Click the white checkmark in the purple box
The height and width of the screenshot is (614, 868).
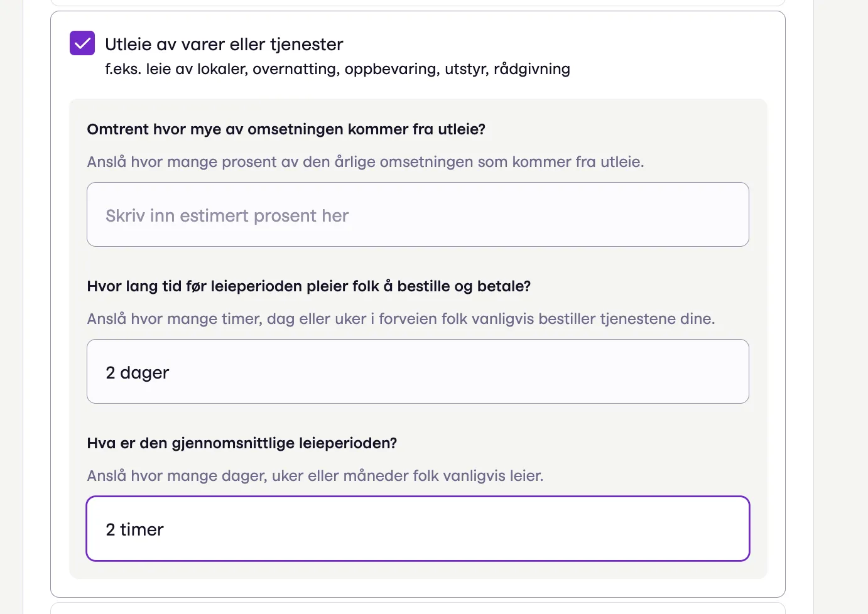pyautogui.click(x=82, y=43)
